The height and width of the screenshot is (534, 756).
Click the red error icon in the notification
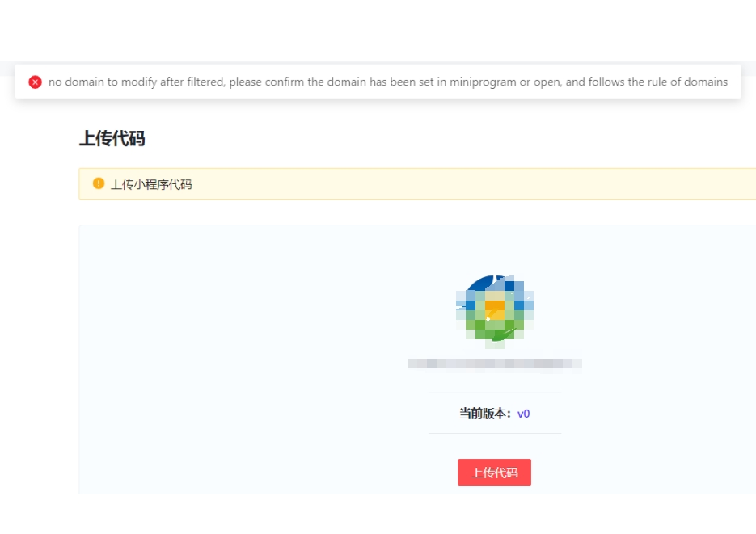tap(36, 82)
